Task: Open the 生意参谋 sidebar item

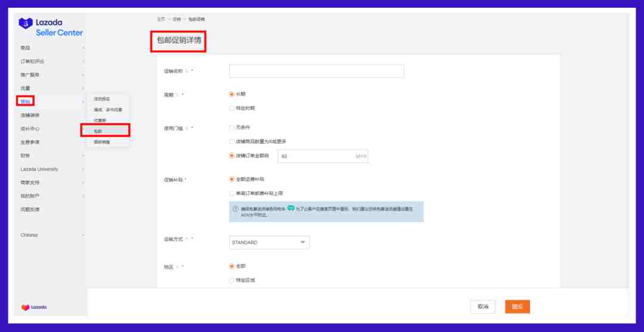Action: point(30,142)
